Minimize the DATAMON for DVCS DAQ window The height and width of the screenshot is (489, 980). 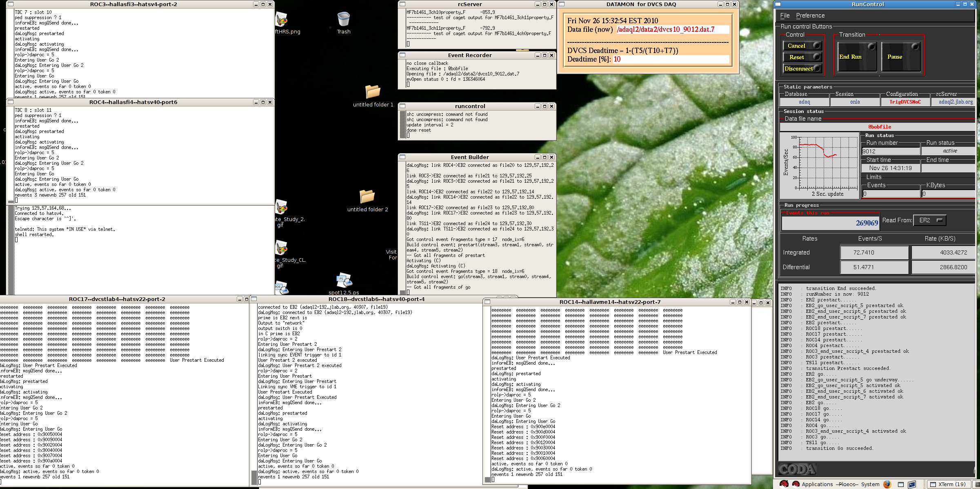pyautogui.click(x=720, y=4)
